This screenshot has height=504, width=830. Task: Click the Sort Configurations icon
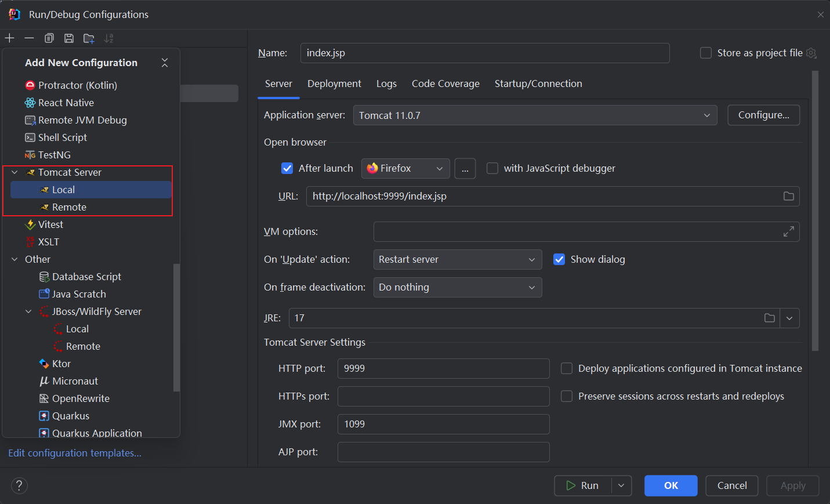108,38
